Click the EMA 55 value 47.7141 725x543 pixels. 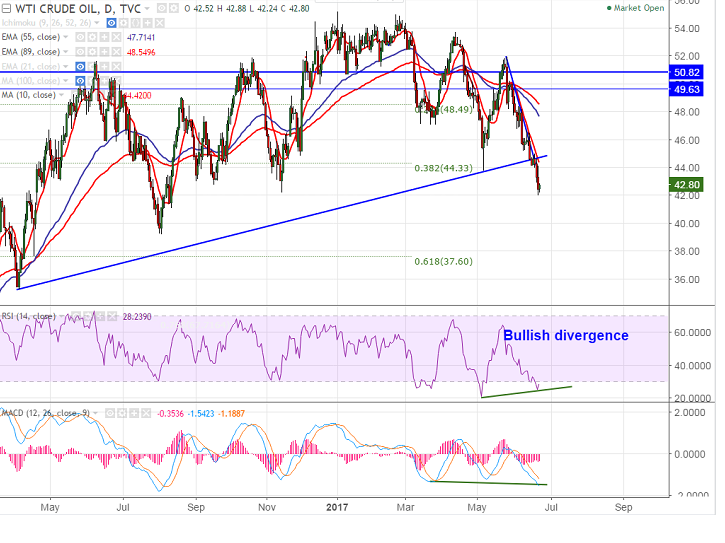tap(141, 37)
